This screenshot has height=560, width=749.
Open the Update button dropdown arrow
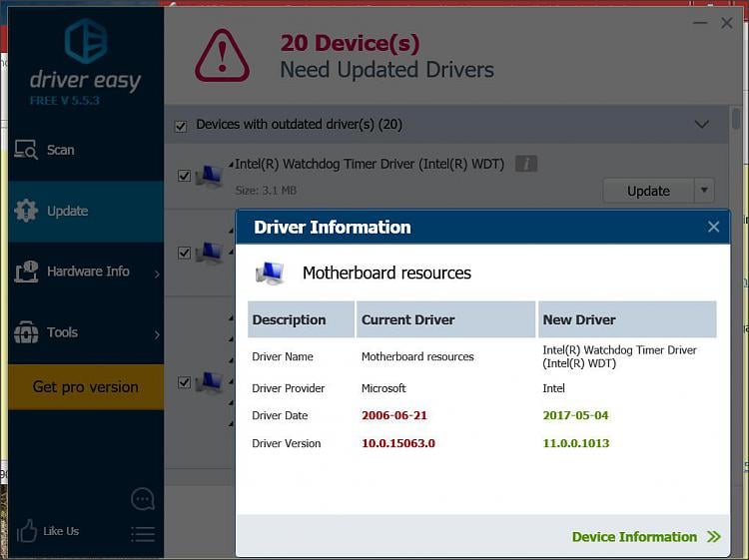point(704,191)
